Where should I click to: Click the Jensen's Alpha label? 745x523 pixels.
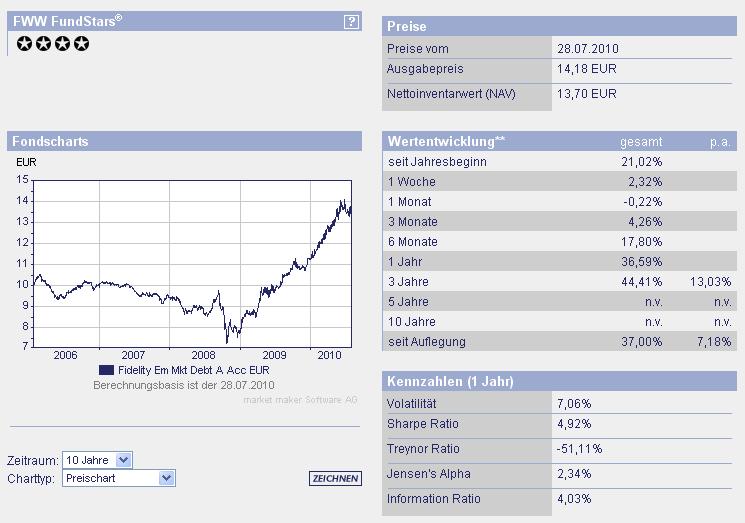[x=428, y=474]
